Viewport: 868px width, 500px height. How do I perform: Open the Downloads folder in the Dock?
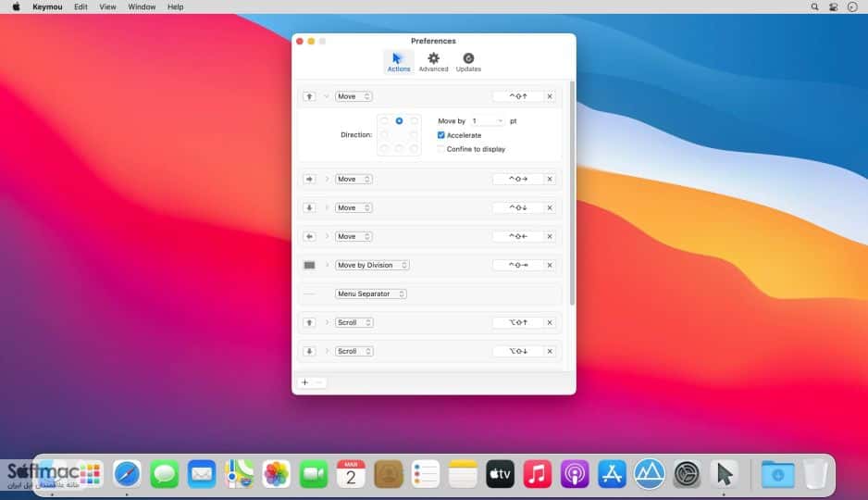coord(777,474)
